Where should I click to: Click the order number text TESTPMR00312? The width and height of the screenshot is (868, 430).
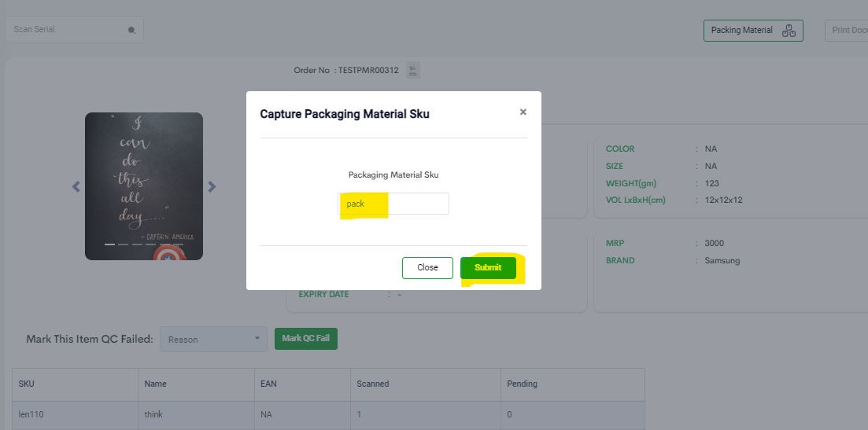tap(368, 70)
